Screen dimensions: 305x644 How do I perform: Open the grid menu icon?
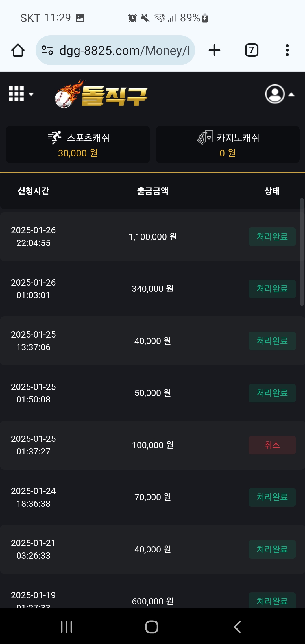(x=16, y=94)
